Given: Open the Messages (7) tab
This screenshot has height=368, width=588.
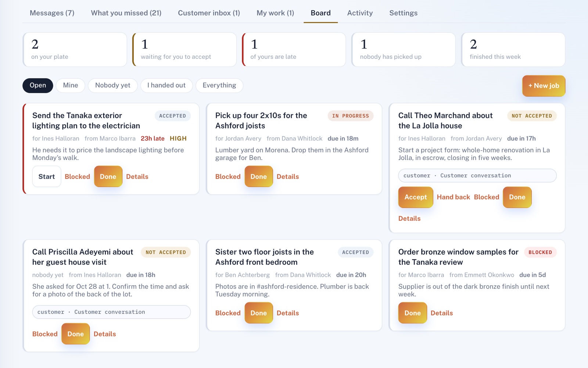Looking at the screenshot, I should 52,13.
